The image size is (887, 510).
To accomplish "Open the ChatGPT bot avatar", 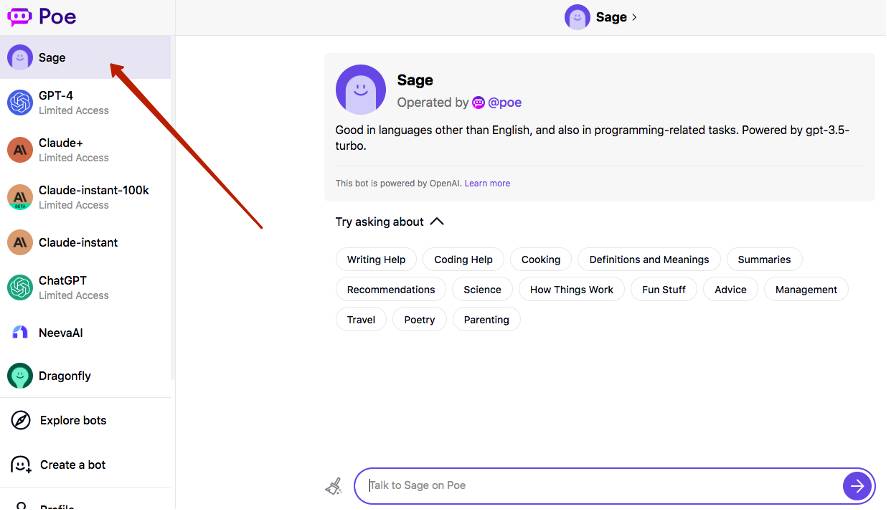I will click(x=20, y=287).
